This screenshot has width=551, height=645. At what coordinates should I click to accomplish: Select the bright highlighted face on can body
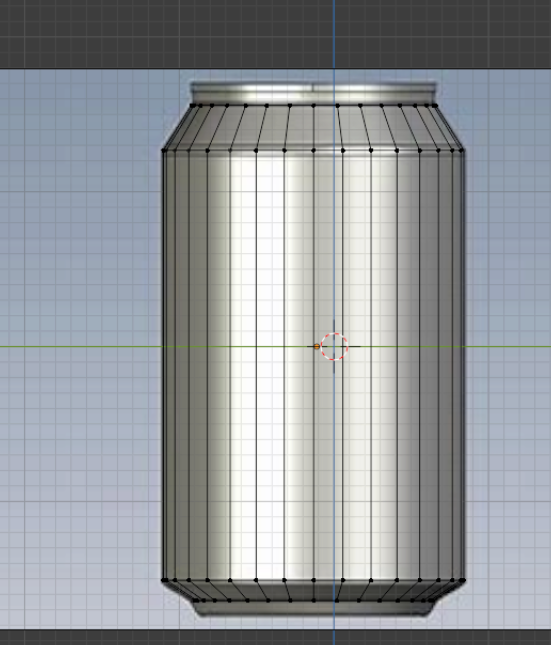point(270,365)
